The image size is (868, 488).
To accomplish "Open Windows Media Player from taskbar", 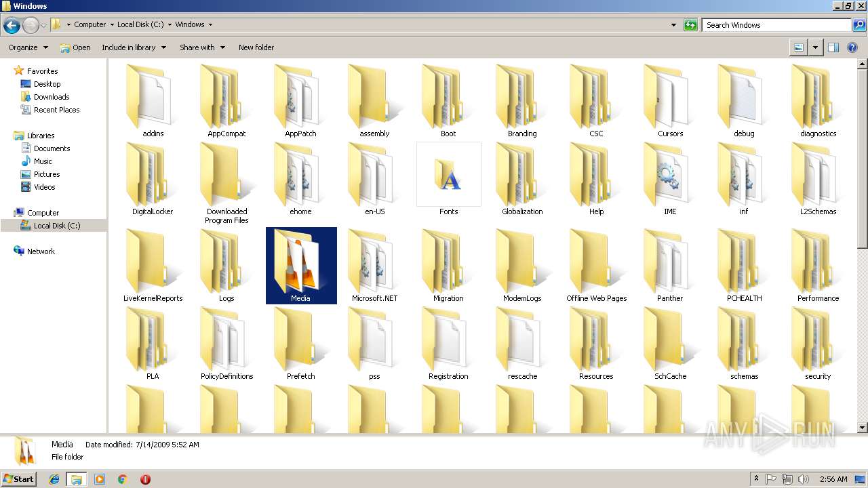I will click(100, 479).
